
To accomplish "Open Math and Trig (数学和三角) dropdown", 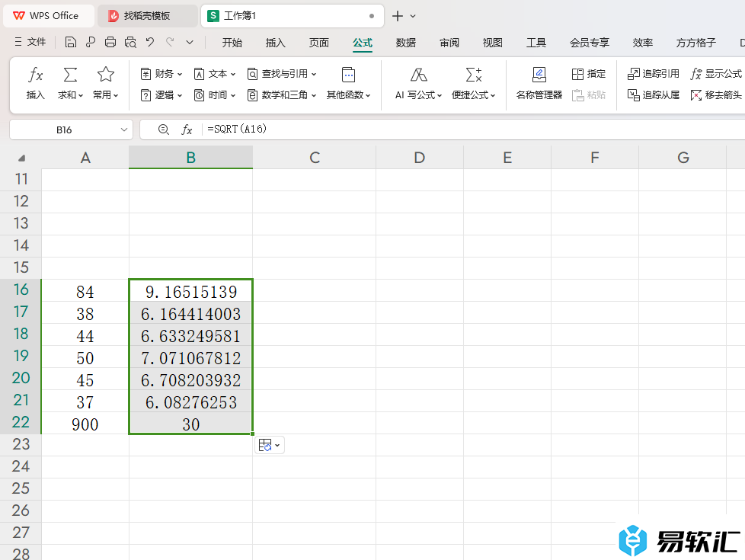I will click(x=282, y=95).
